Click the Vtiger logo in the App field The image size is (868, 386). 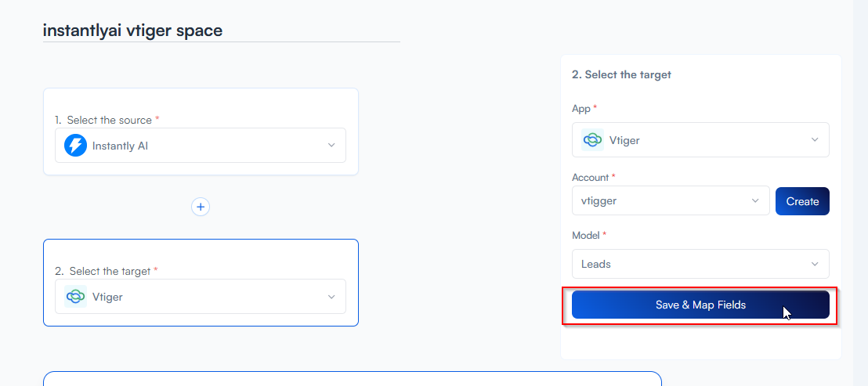point(593,140)
